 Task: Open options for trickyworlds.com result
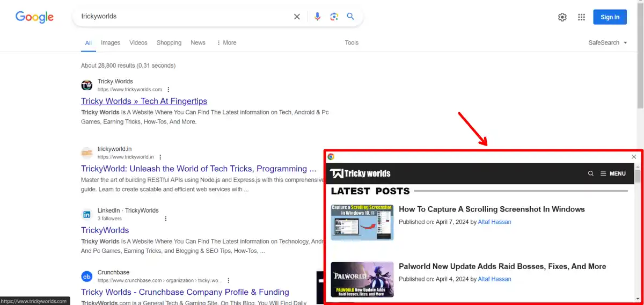(169, 90)
